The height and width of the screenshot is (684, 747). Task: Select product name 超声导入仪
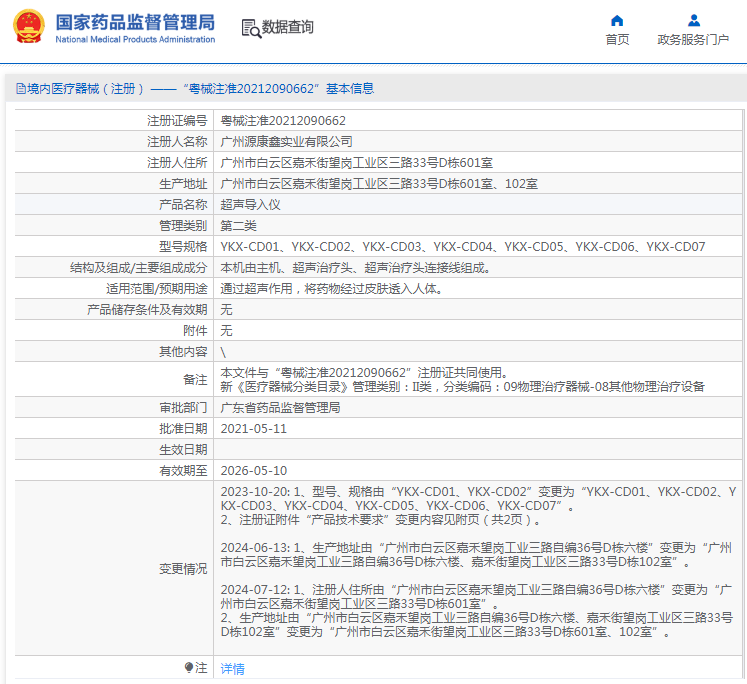(251, 205)
